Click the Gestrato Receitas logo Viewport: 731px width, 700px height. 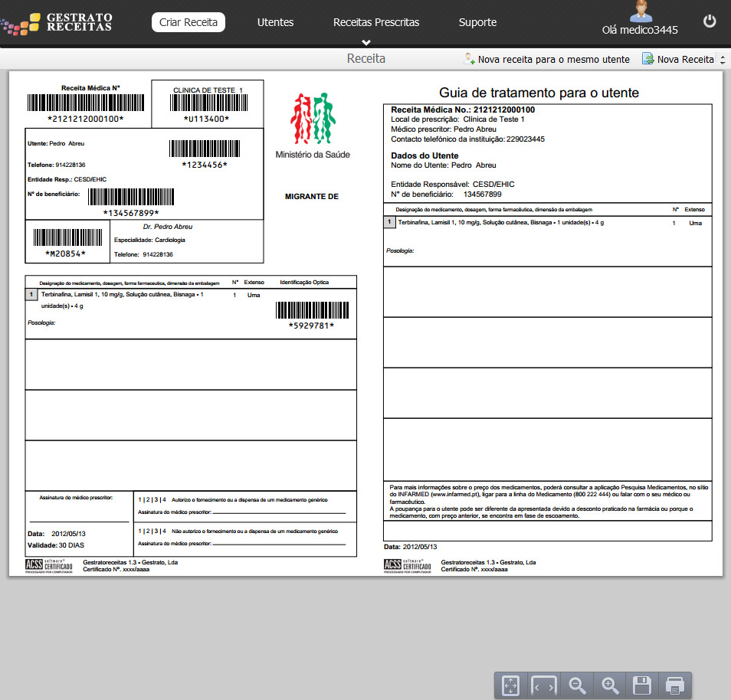(x=57, y=22)
